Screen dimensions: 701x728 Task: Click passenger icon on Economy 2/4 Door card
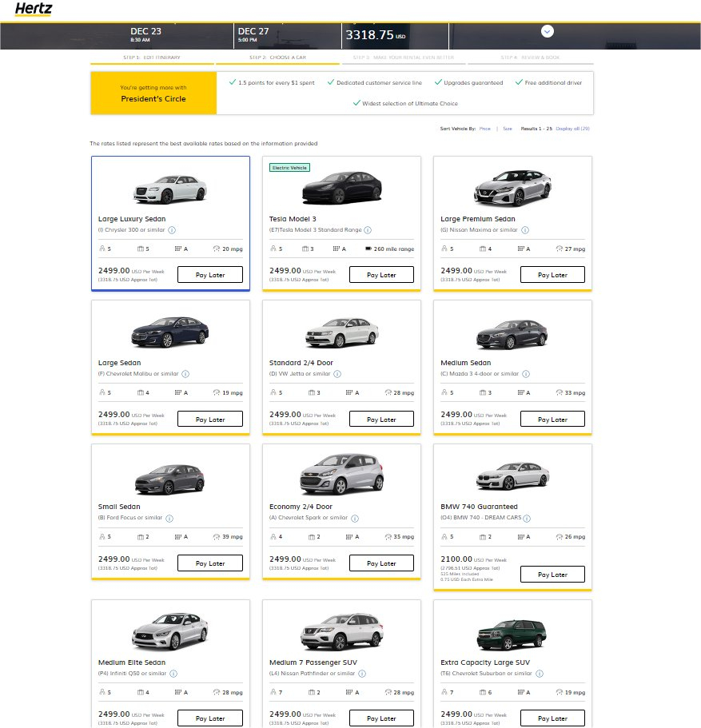[273, 536]
